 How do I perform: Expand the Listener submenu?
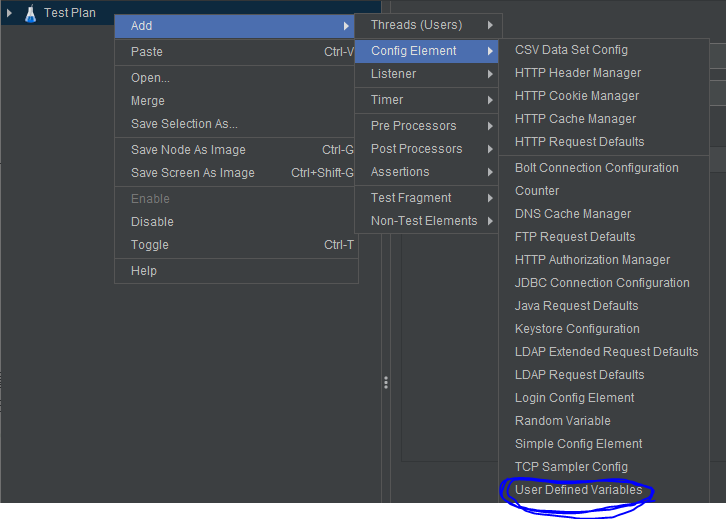[426, 74]
